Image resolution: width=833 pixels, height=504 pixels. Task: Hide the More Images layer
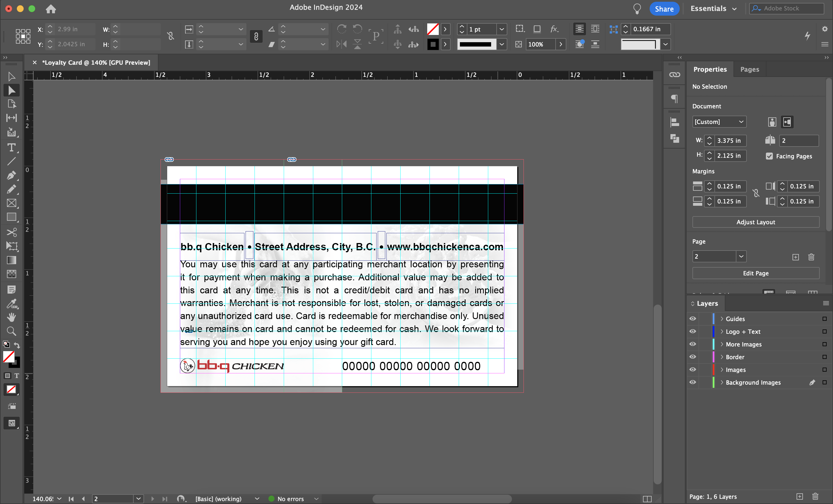[693, 344]
